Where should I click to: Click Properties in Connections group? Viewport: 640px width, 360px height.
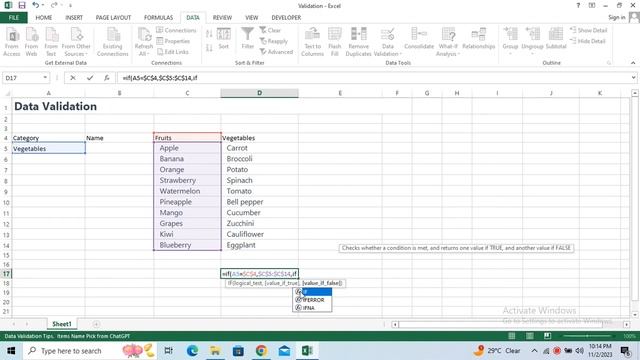click(173, 41)
